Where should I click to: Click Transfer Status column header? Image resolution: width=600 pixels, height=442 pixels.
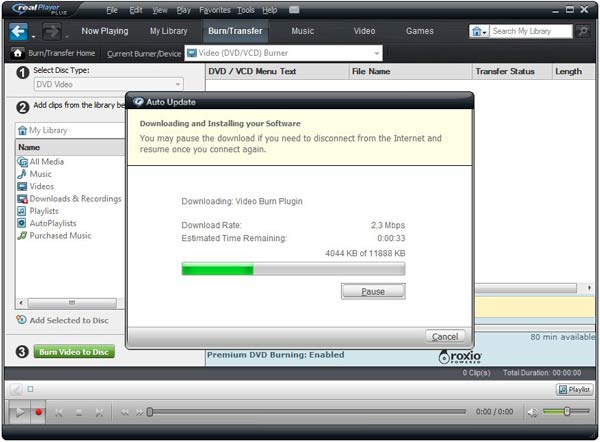click(x=512, y=72)
